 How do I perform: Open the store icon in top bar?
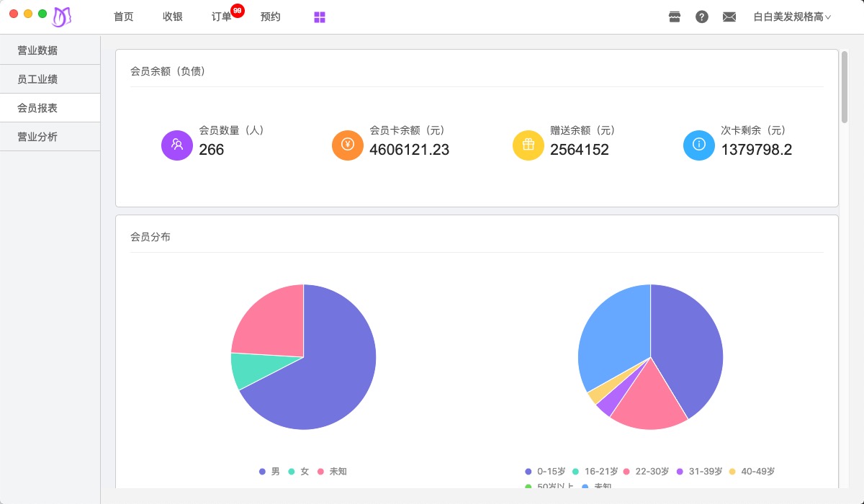(x=675, y=17)
